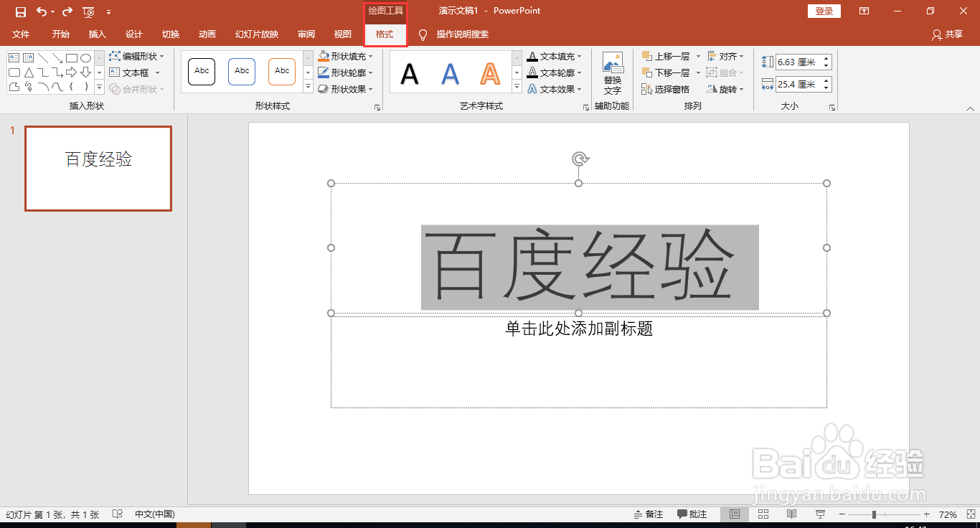Open Text Fill (文本填充) color menu
980x528 pixels.
[554, 56]
